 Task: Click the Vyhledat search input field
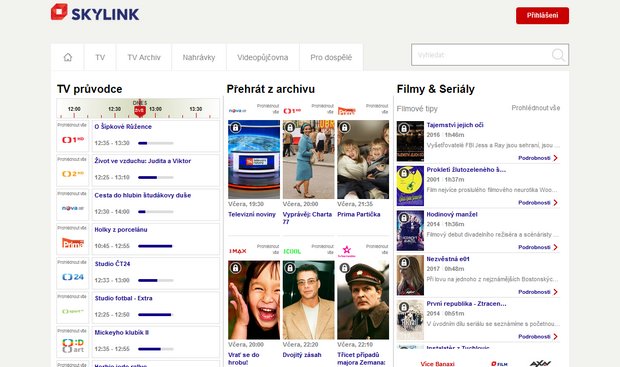click(490, 55)
